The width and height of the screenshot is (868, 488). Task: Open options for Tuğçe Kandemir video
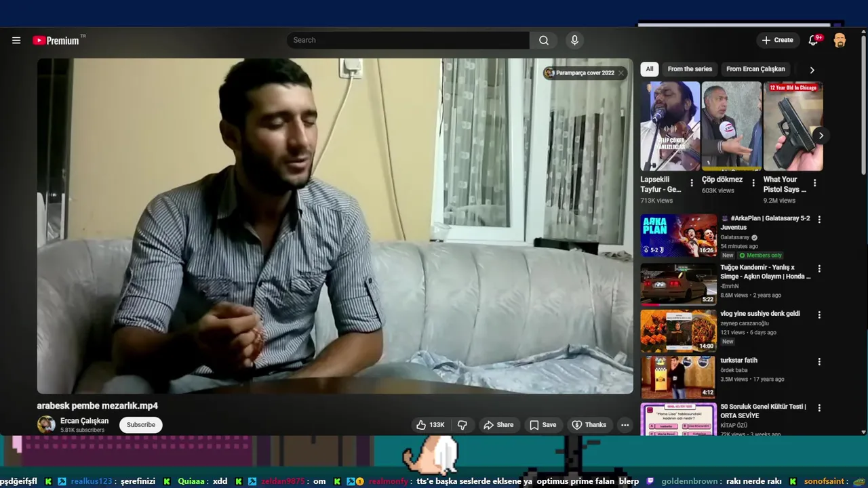tap(819, 268)
